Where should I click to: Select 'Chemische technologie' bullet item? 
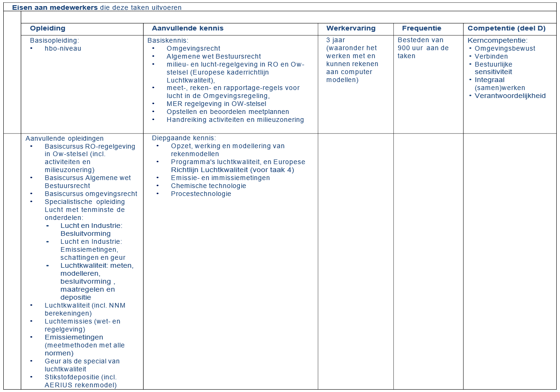point(208,186)
